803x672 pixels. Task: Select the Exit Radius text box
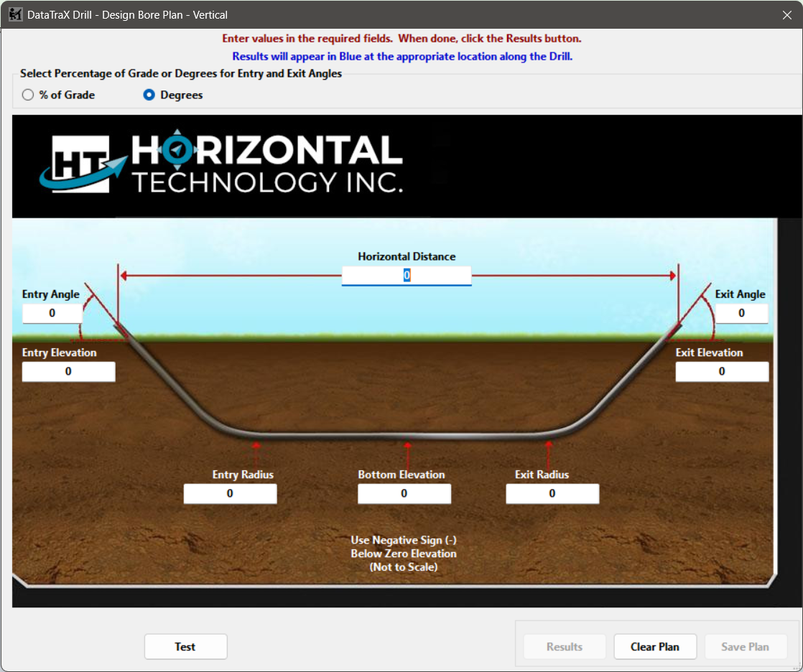point(552,494)
